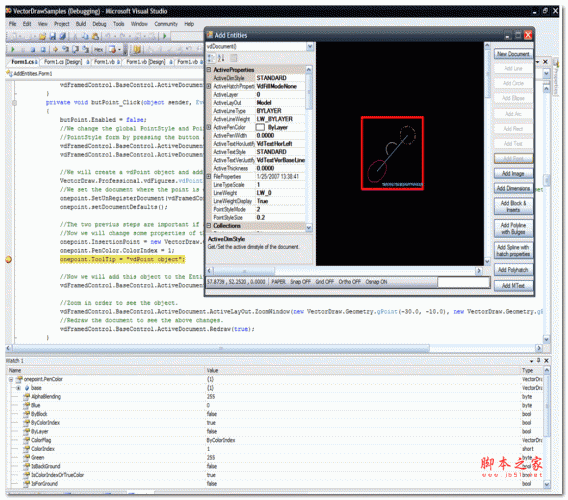568x500 pixels.
Task: Click the Break All pause icon
Action: coord(23,49)
